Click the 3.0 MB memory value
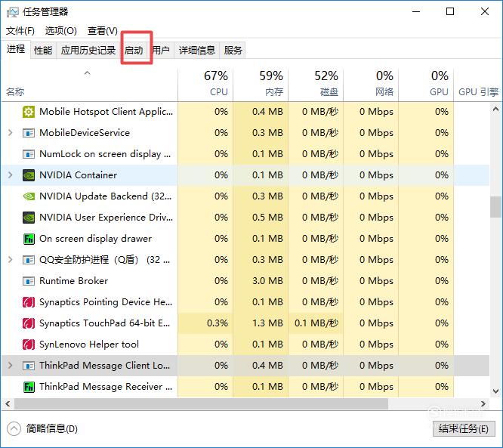 click(267, 281)
